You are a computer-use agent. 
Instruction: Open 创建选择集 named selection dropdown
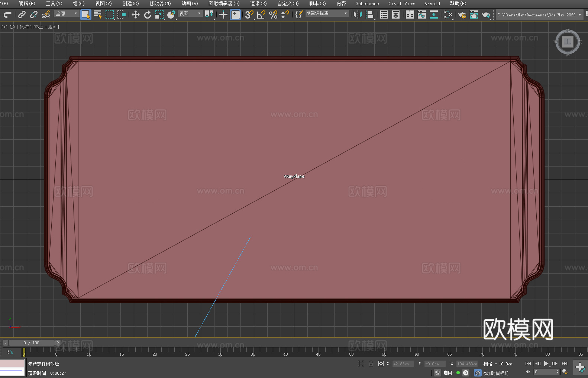[327, 13]
